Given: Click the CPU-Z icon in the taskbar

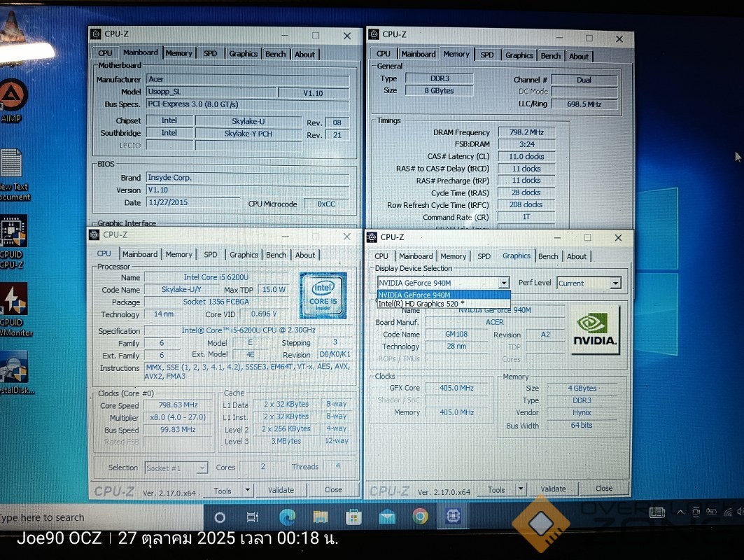Looking at the screenshot, I should pyautogui.click(x=453, y=517).
